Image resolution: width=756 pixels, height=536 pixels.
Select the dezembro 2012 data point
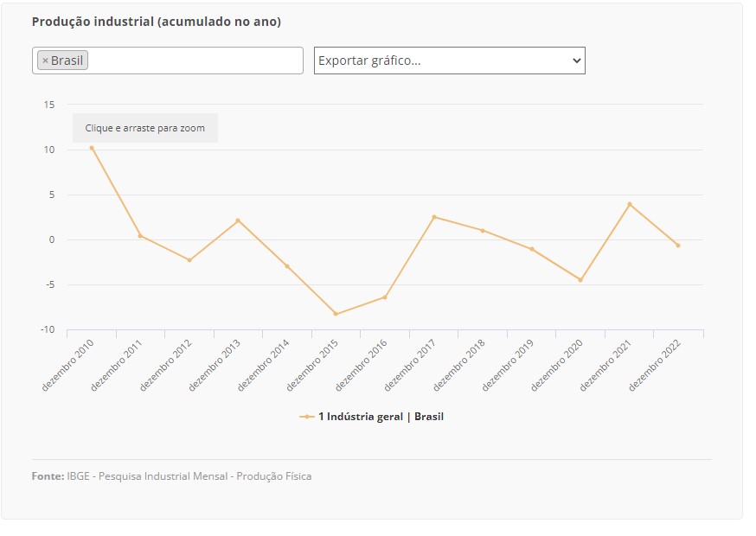tap(189, 260)
